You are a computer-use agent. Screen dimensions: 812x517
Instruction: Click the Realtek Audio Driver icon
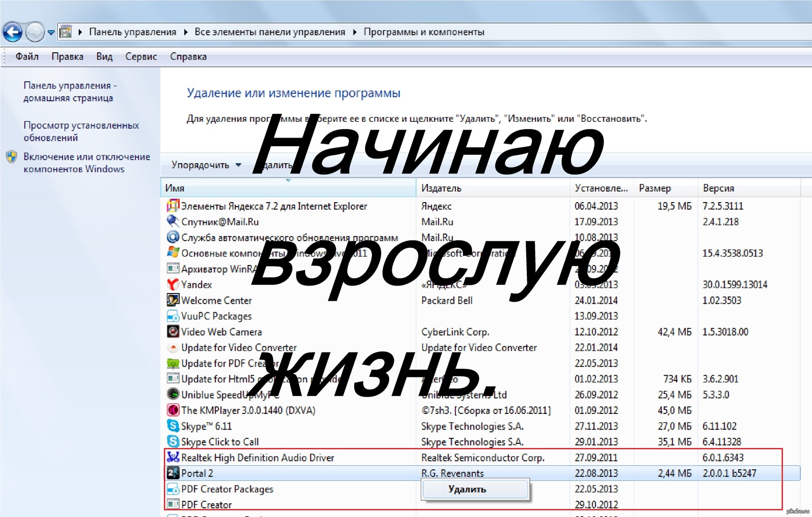173,457
